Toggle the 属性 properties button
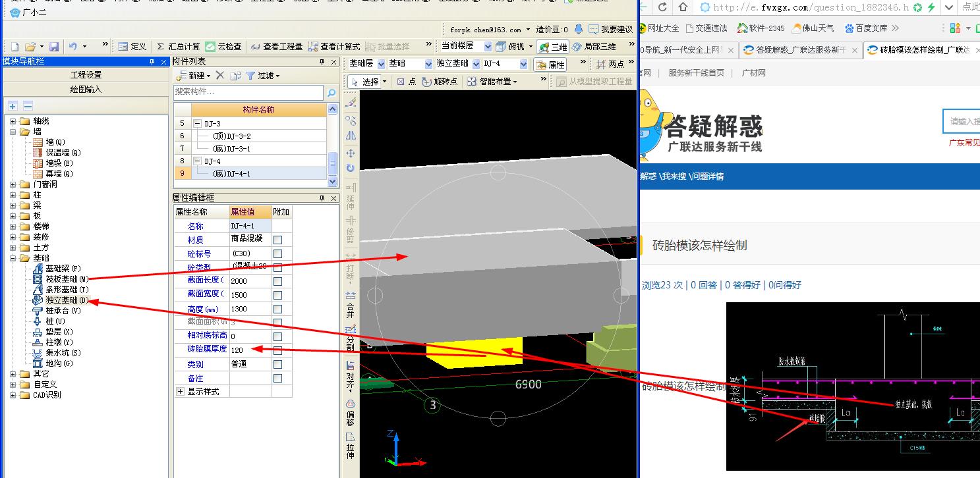The height and width of the screenshot is (478, 980). 550,65
